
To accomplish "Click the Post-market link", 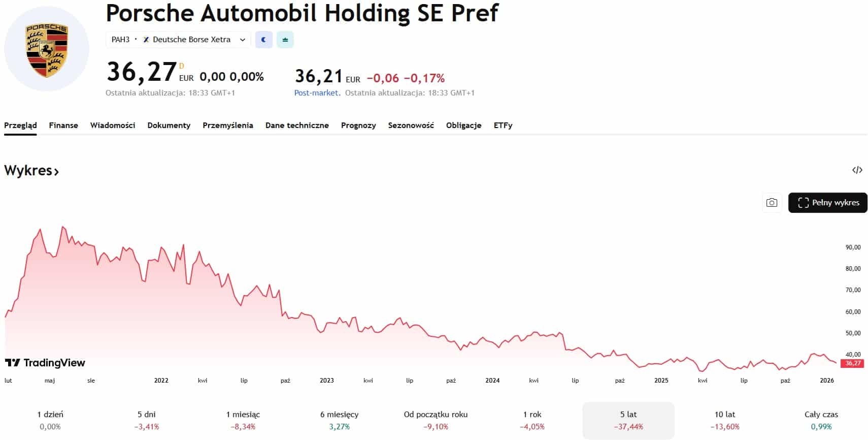I will coord(317,93).
